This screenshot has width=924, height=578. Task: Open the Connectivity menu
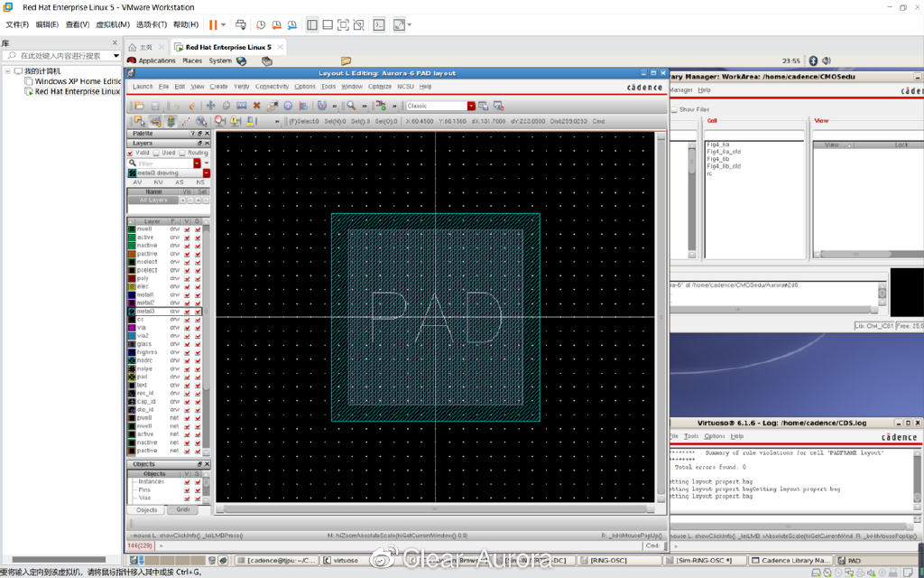272,87
